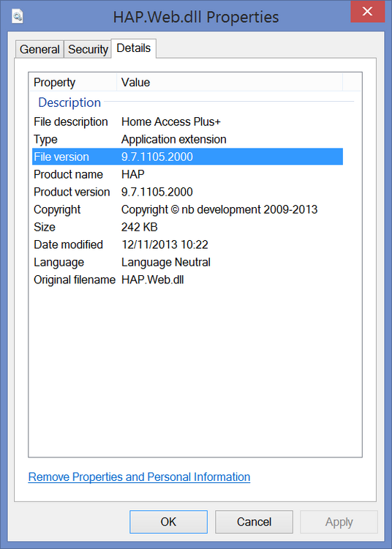
Task: Select the Copyright property label
Action: tap(57, 209)
